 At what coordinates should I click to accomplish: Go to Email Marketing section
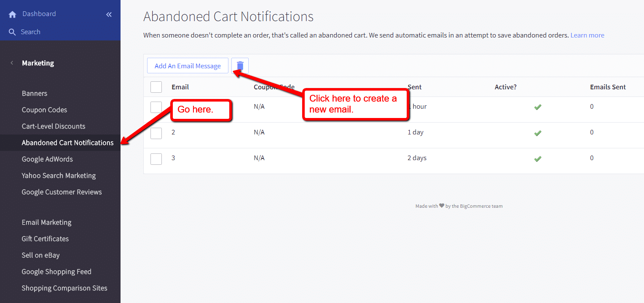point(46,222)
